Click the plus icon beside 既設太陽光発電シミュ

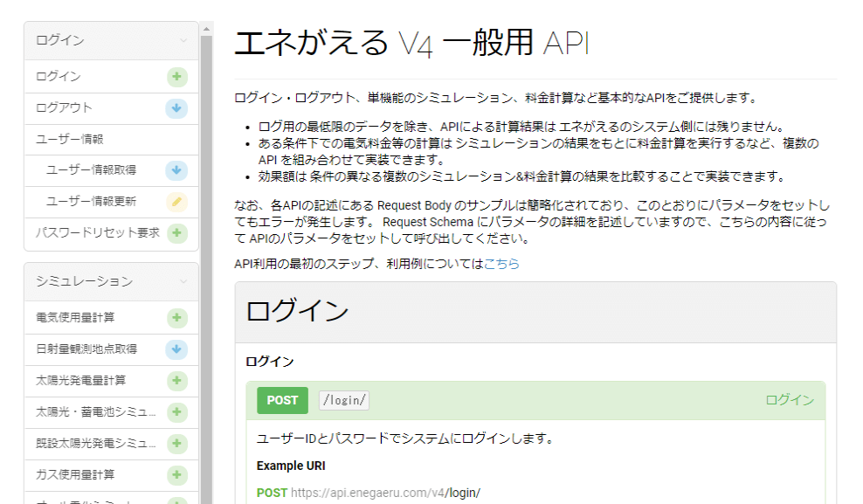coord(176,443)
